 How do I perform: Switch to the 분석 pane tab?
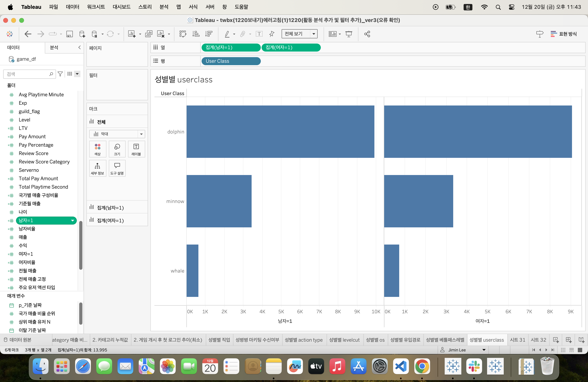(54, 47)
